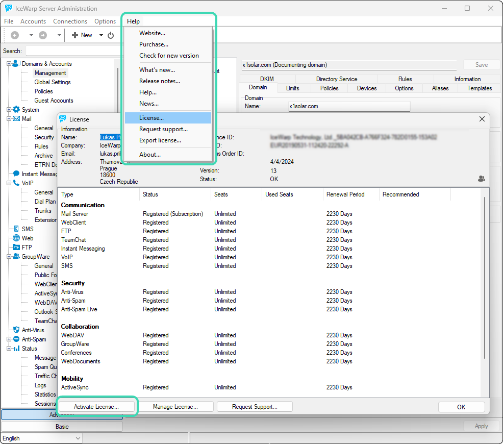Collapse the VoIP tree node

[9, 183]
